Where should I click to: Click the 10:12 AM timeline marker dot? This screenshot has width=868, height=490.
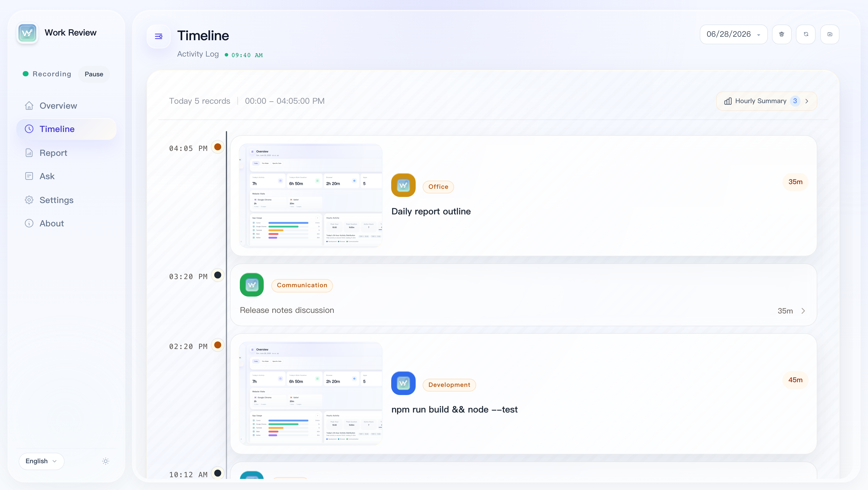218,473
